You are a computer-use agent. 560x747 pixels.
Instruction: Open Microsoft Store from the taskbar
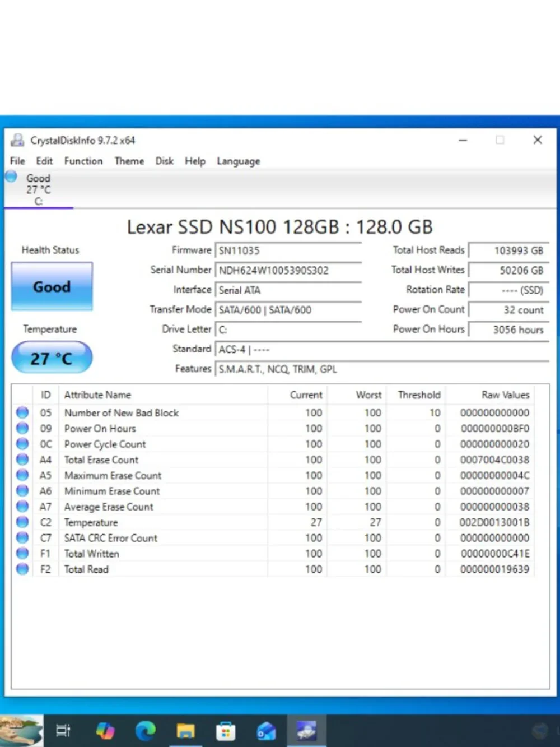pos(226,731)
